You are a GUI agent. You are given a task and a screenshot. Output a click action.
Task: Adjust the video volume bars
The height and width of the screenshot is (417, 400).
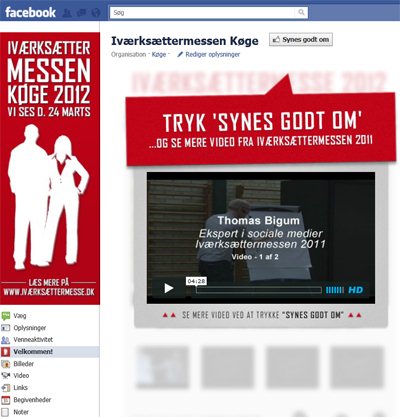[x=334, y=290]
